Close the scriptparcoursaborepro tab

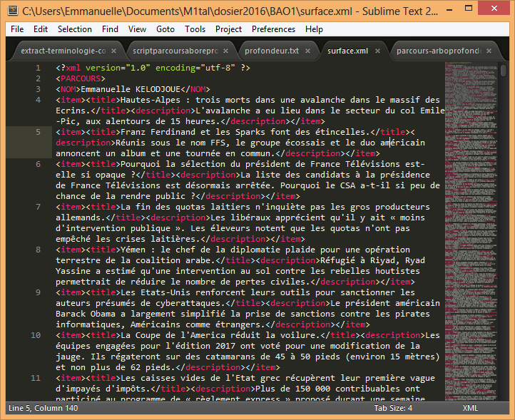225,51
